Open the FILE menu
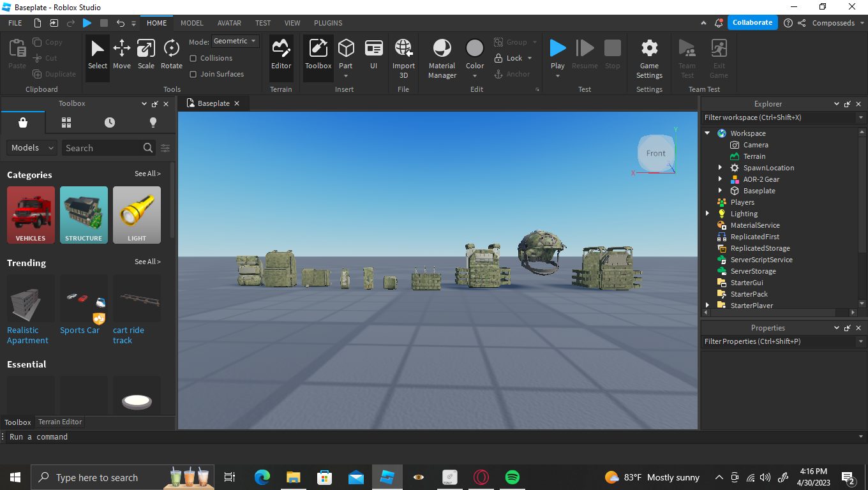 (x=15, y=23)
